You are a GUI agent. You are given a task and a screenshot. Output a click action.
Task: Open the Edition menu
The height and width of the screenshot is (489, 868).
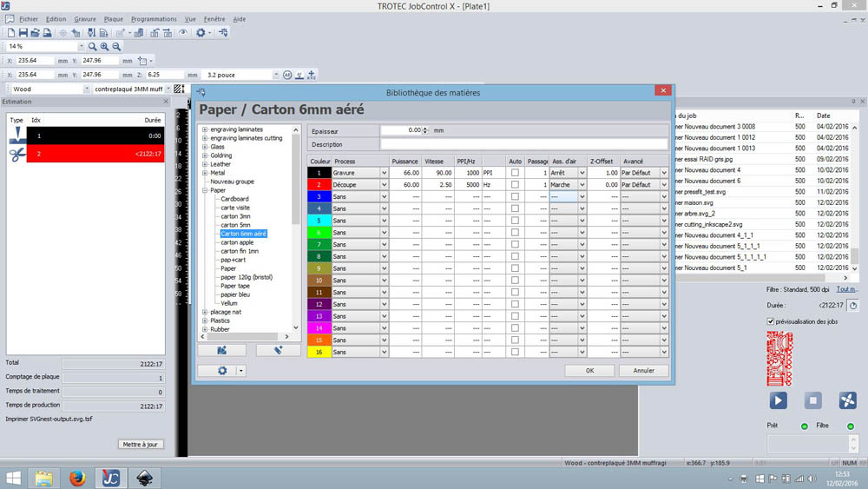coord(56,19)
